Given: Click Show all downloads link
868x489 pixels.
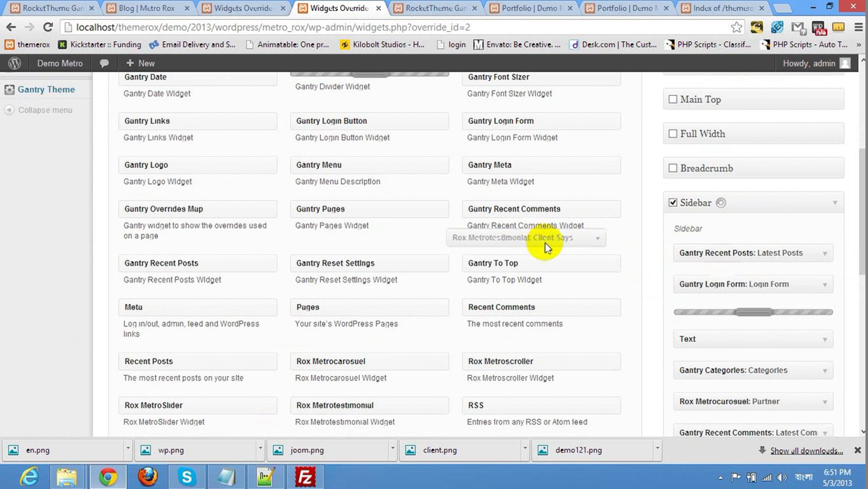Looking at the screenshot, I should click(x=807, y=451).
